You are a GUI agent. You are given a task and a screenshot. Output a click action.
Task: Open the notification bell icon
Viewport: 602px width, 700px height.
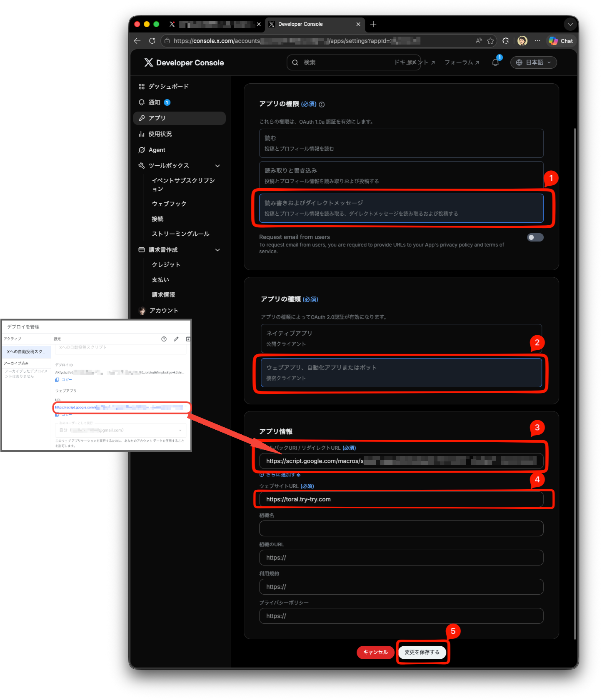tap(495, 62)
